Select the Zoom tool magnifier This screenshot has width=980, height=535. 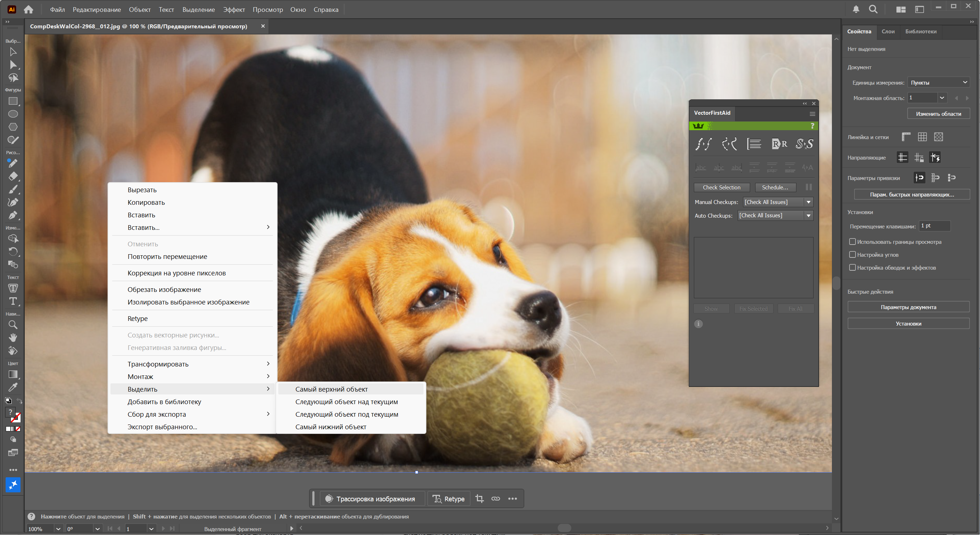click(x=13, y=325)
